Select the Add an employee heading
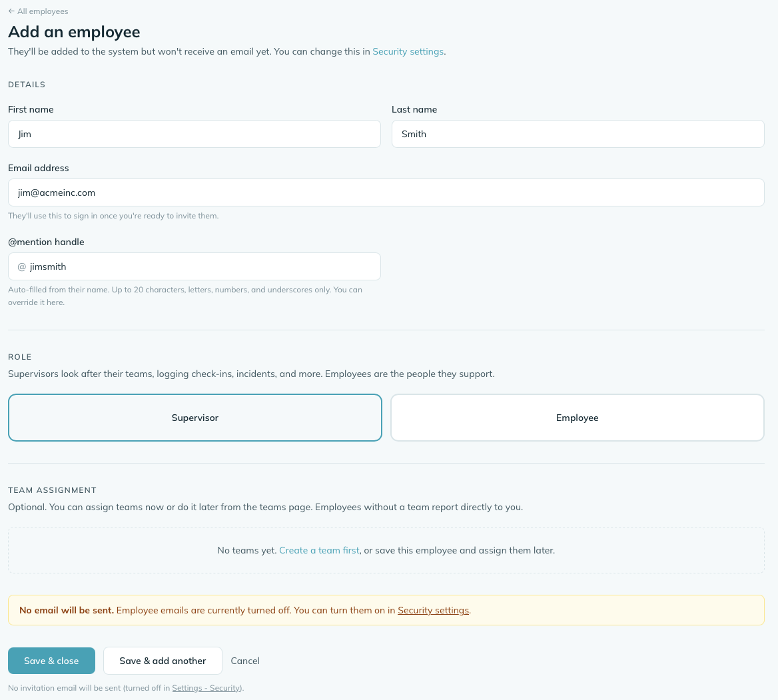Image resolution: width=778 pixels, height=700 pixels. coord(74,32)
